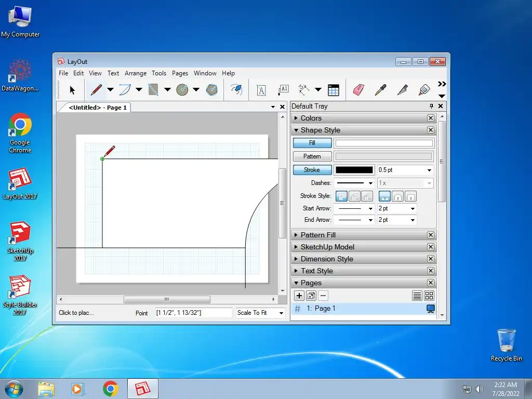Show more toolbar items via double chevron
The width and height of the screenshot is (532, 399).
pos(442,84)
